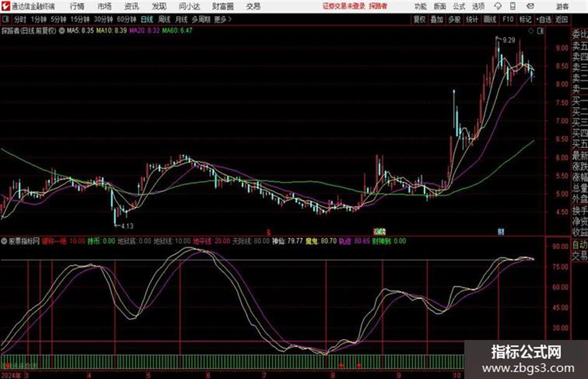
Task: Open the 行情 menu
Action: pos(77,6)
